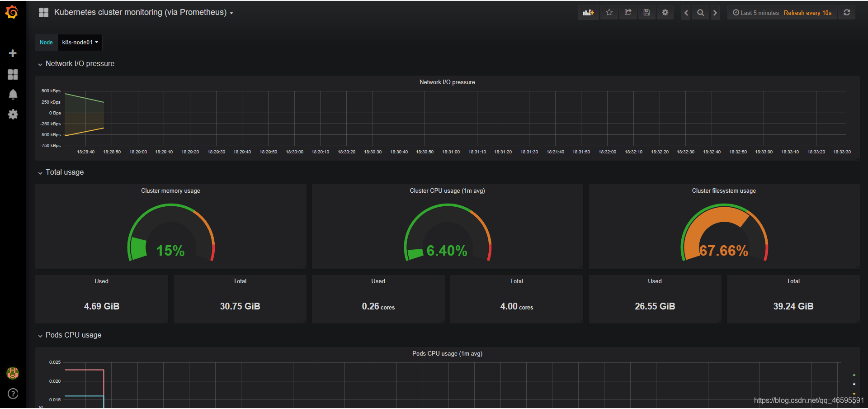Click the 18:30:00 time axis label
This screenshot has width=868, height=409.
click(x=294, y=152)
